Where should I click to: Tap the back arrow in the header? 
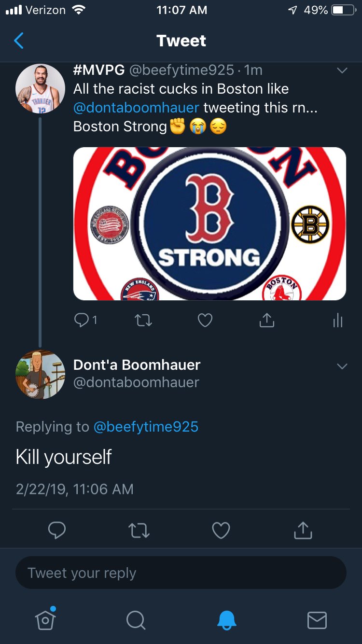pyautogui.click(x=19, y=41)
